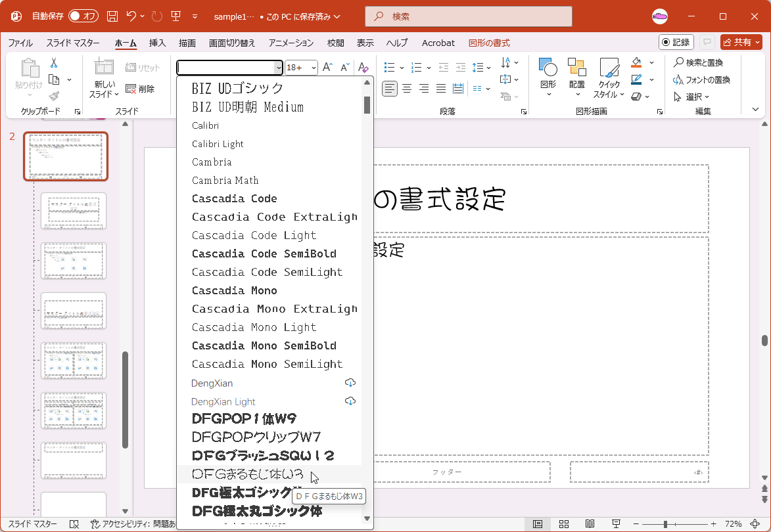Click the bullets list icon

(x=389, y=67)
